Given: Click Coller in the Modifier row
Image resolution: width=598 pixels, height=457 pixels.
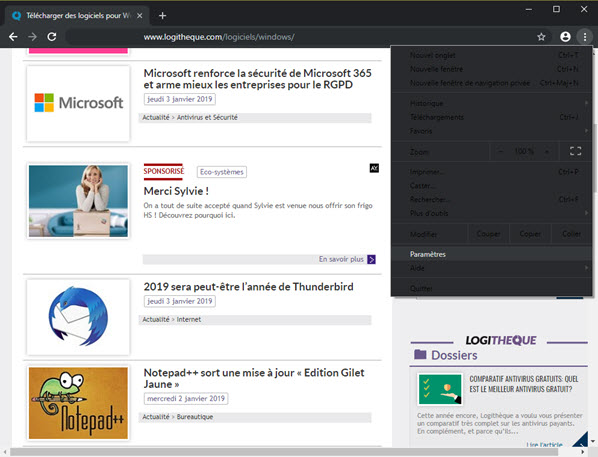Looking at the screenshot, I should pos(571,234).
